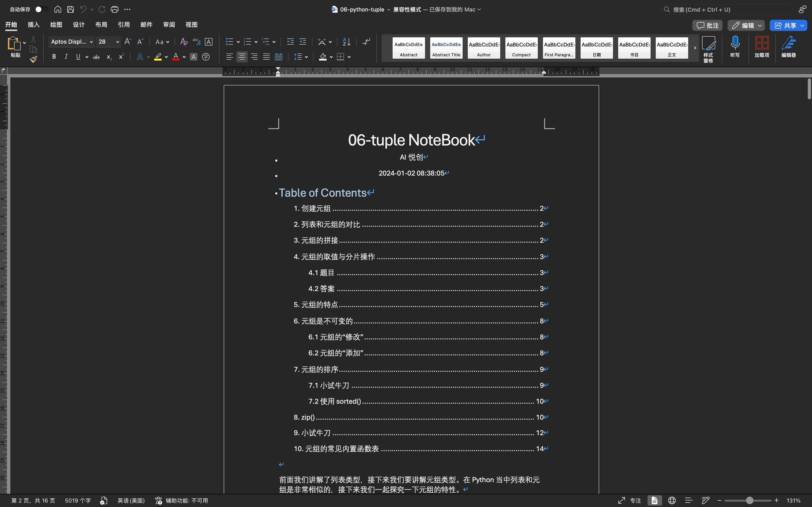
Task: Click the zoom slider handle
Action: point(750,500)
